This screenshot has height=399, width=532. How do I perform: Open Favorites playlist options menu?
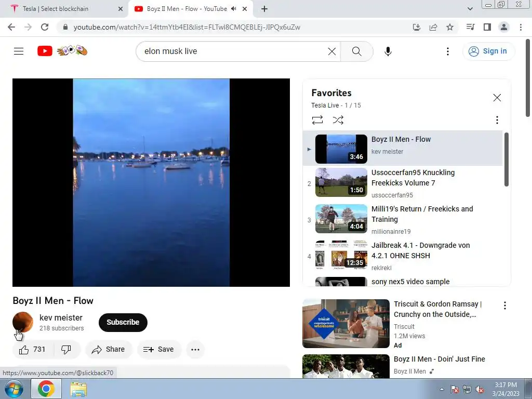(x=497, y=120)
